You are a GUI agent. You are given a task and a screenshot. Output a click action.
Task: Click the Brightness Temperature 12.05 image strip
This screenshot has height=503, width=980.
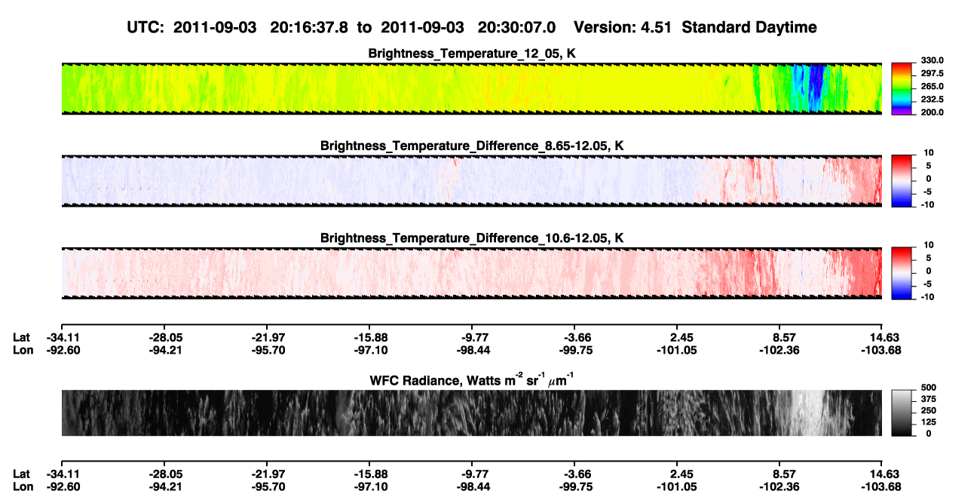(x=471, y=88)
